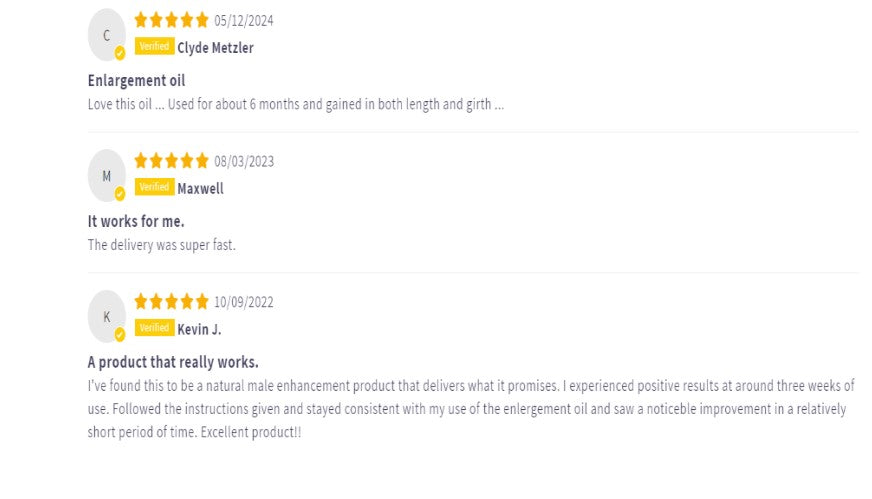Click the review title 'It works for me.'
This screenshot has width=872, height=499.
[136, 222]
